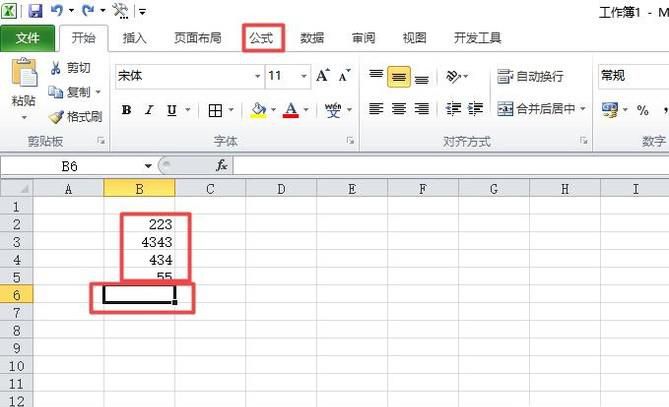The height and width of the screenshot is (407, 669).
Task: Select column B header
Action: pos(139,189)
